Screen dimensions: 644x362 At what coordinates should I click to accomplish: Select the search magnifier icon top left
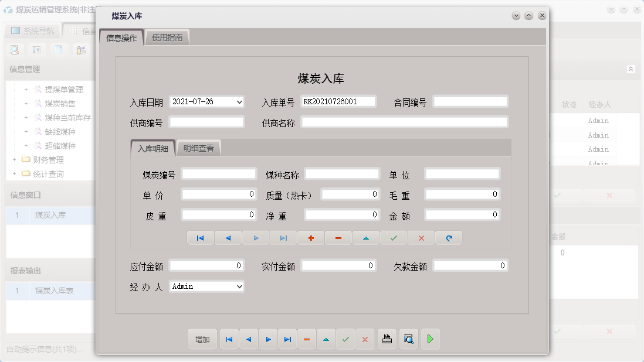[x=14, y=50]
